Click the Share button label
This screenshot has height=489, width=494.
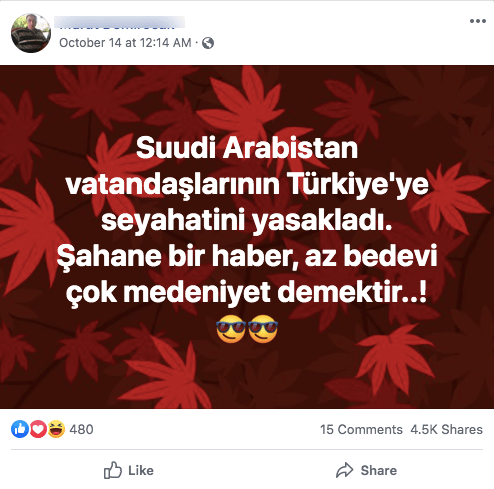pos(379,470)
